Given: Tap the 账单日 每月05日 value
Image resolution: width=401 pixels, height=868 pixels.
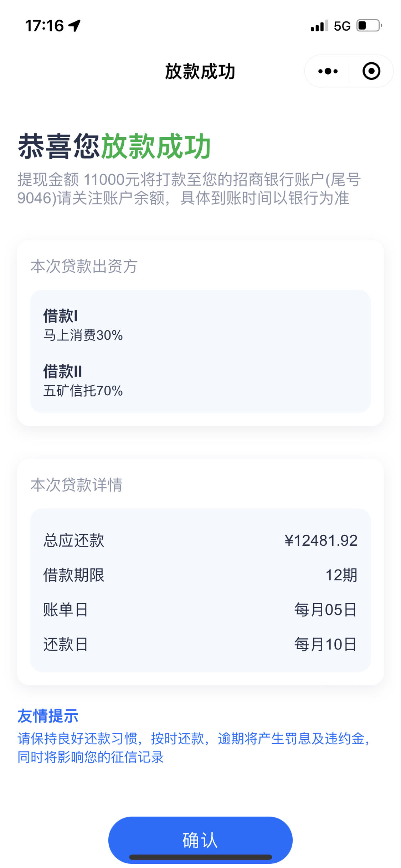Looking at the screenshot, I should coord(325,610).
